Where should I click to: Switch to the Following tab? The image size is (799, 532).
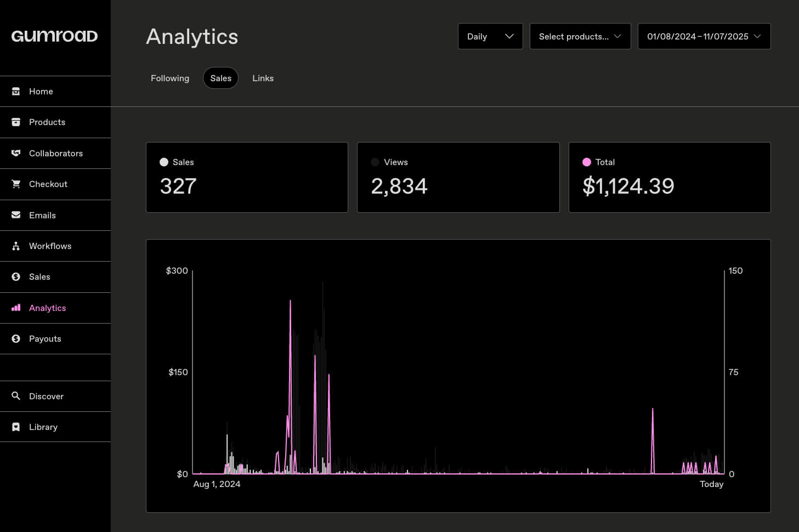click(x=170, y=78)
